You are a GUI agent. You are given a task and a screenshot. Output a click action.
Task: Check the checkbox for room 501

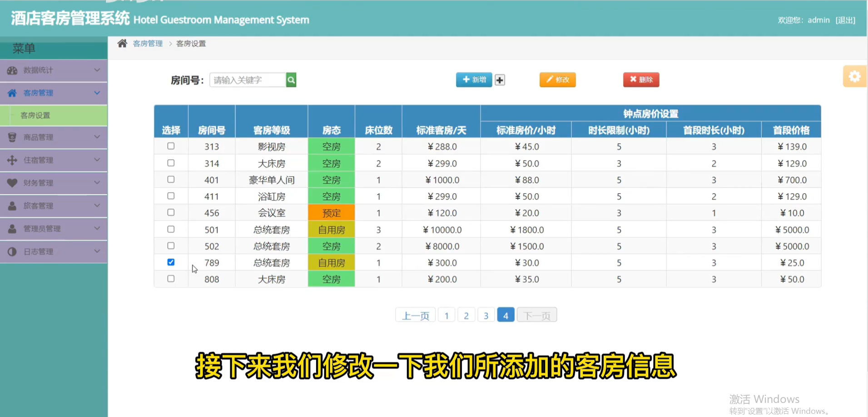coord(171,229)
